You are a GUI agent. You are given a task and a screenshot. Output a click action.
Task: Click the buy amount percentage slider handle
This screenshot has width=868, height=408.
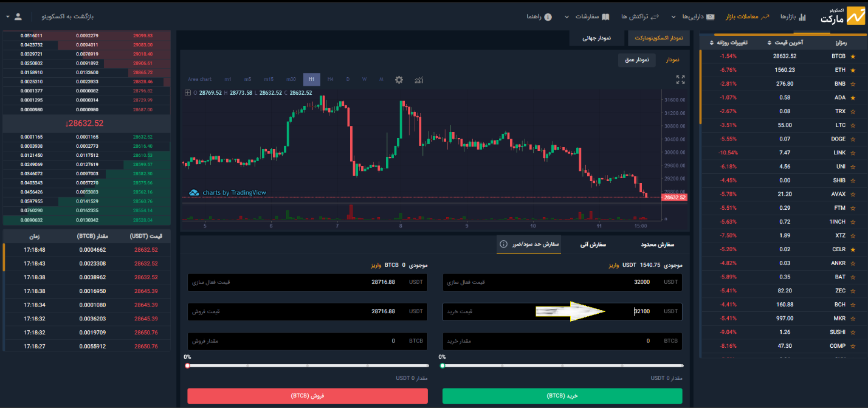[x=443, y=366]
